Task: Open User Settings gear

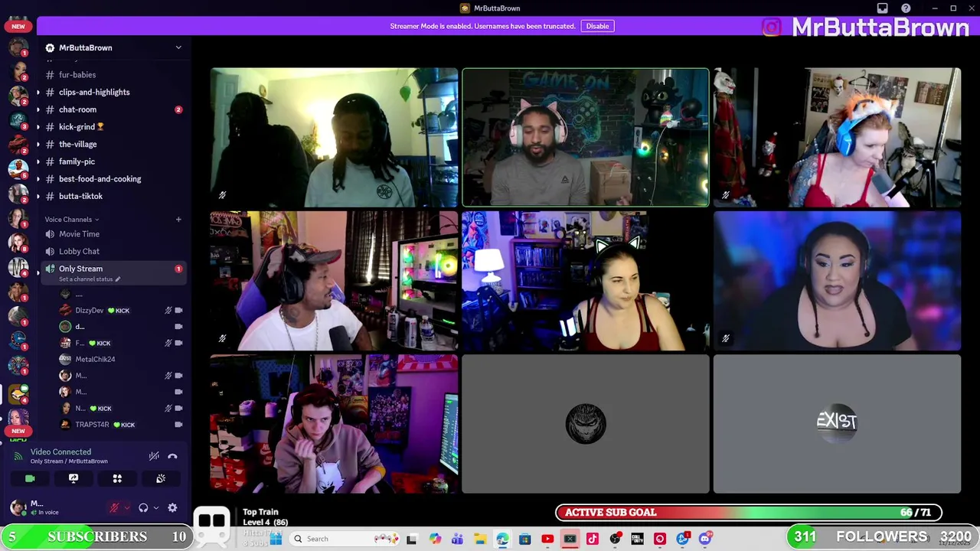Action: 172,507
